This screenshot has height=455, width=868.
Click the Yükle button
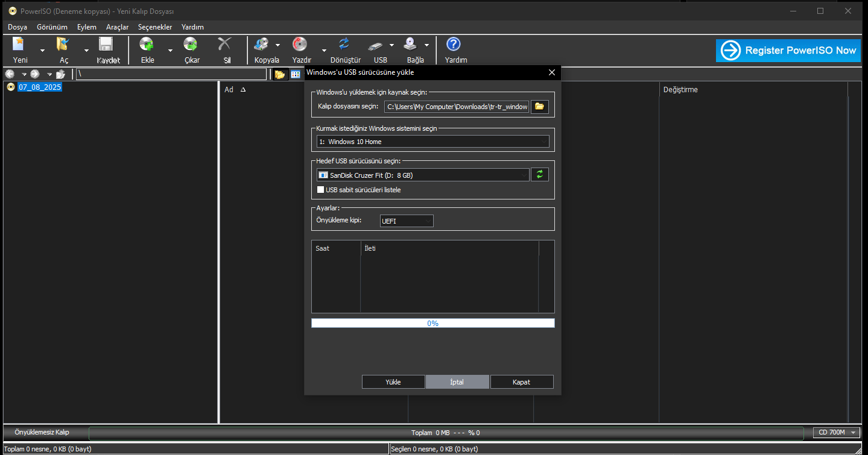click(x=393, y=382)
